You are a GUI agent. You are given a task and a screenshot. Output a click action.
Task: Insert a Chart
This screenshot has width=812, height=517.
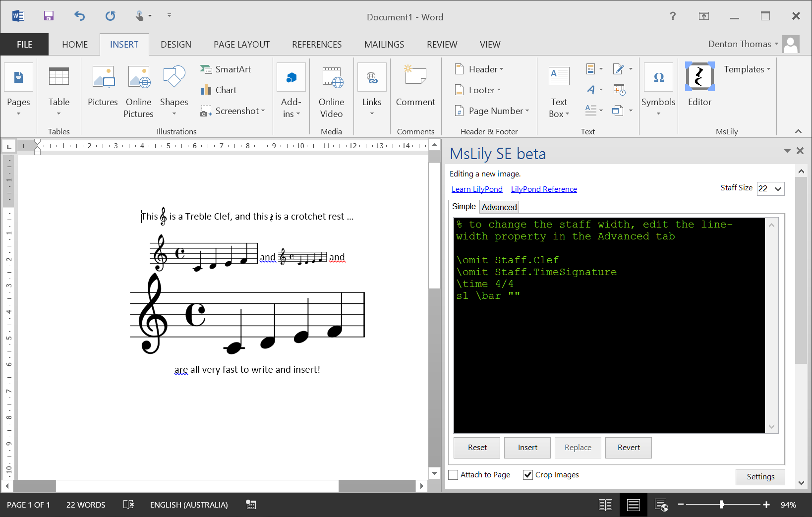[219, 90]
